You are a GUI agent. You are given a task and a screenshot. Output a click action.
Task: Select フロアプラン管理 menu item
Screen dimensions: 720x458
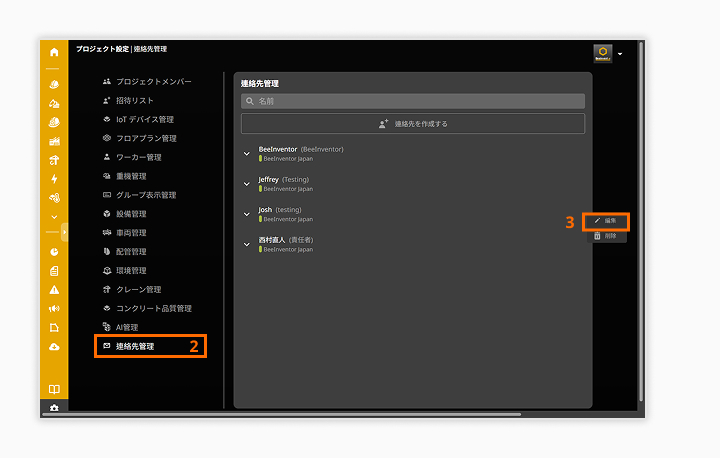pos(140,138)
